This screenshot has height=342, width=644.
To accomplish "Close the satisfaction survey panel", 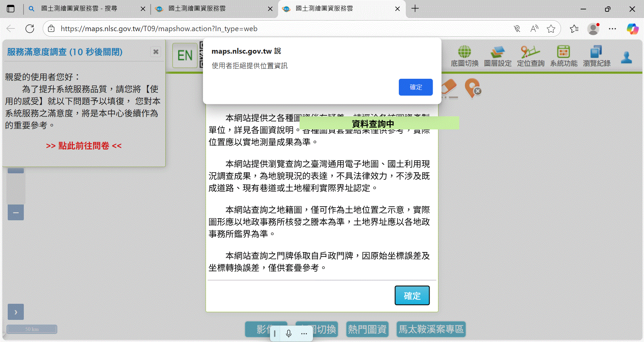I will tap(156, 52).
